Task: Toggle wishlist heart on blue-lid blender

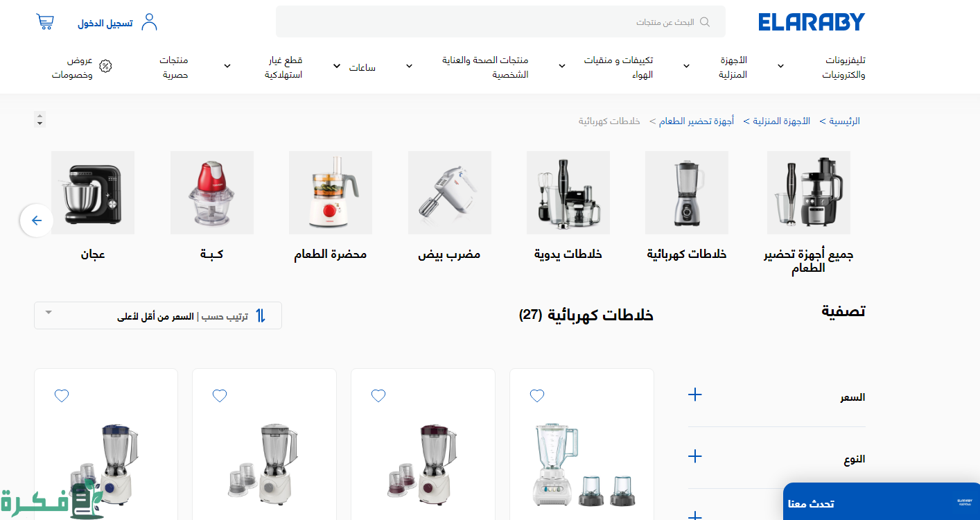Action: 62,396
